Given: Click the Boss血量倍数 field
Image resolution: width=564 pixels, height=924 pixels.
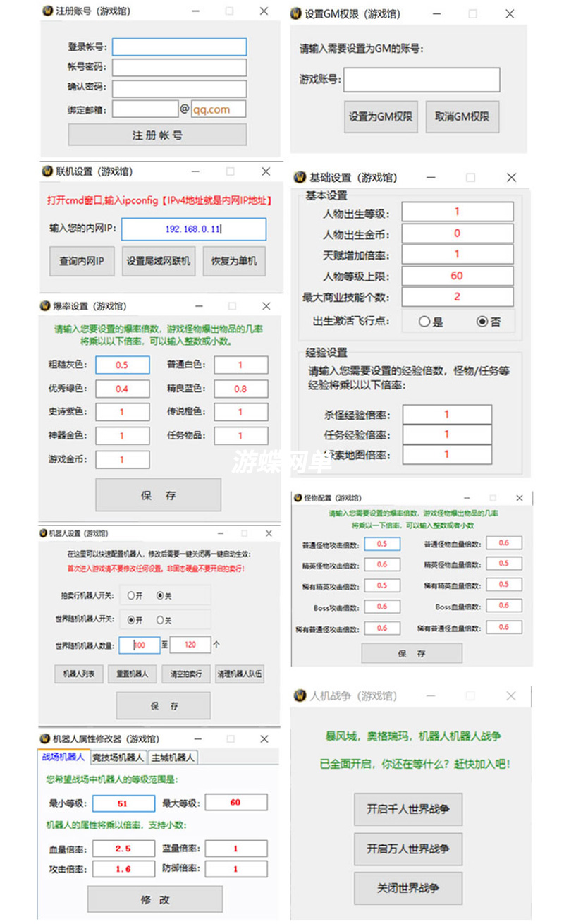Looking at the screenshot, I should pos(504,606).
